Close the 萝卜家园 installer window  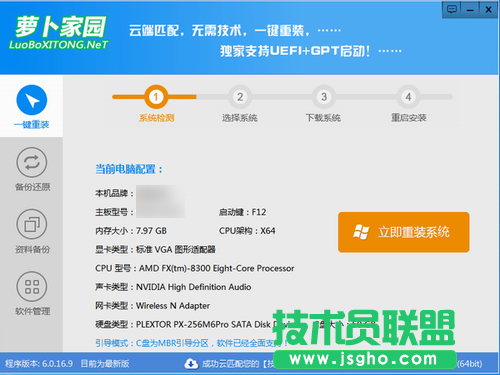coord(488,9)
